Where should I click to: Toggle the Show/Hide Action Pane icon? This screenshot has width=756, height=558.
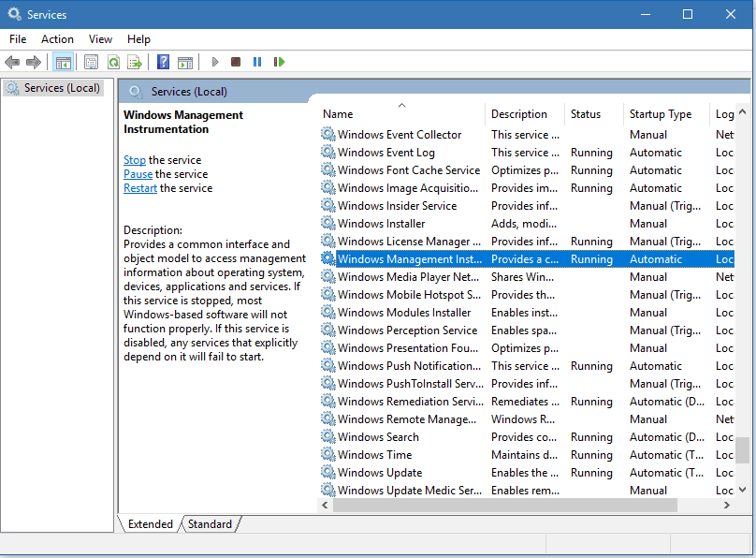pos(185,62)
